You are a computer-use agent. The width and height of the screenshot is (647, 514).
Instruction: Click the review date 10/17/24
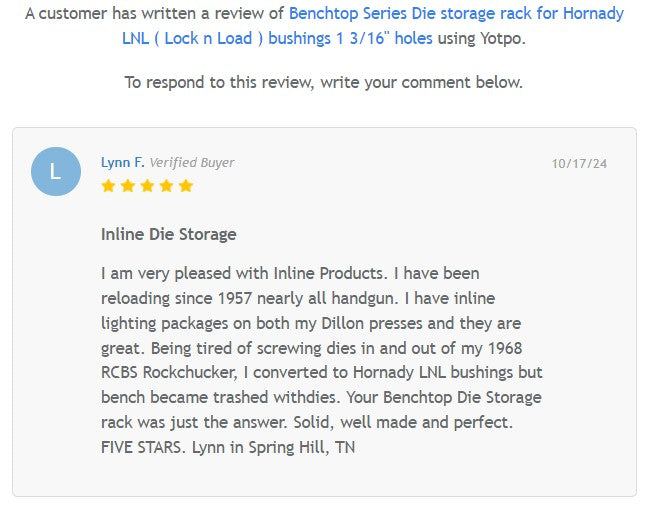click(x=579, y=163)
